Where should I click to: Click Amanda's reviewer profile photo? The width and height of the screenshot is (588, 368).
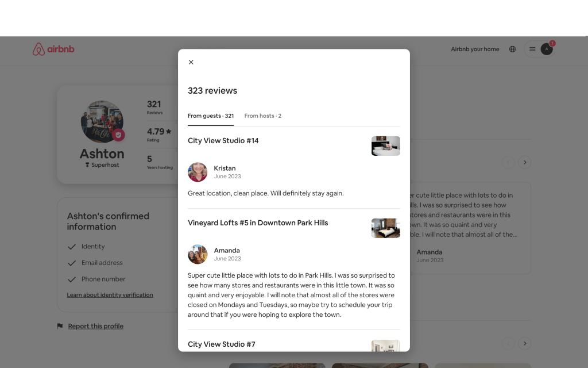[x=198, y=254]
